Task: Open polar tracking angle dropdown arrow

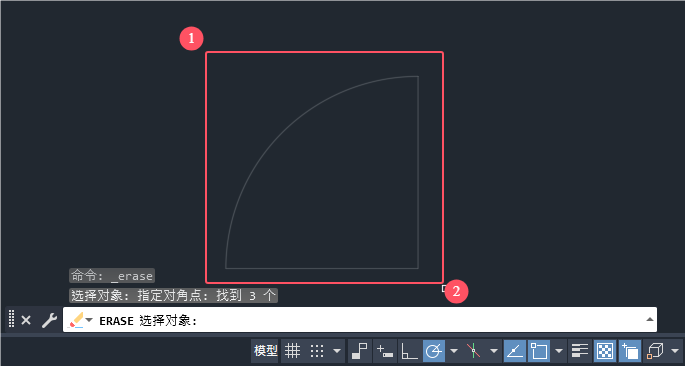Action: point(454,351)
